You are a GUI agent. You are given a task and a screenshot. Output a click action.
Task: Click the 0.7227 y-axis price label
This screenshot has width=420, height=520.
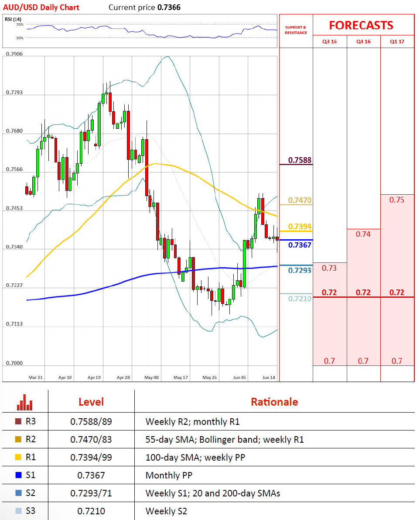[x=14, y=285]
